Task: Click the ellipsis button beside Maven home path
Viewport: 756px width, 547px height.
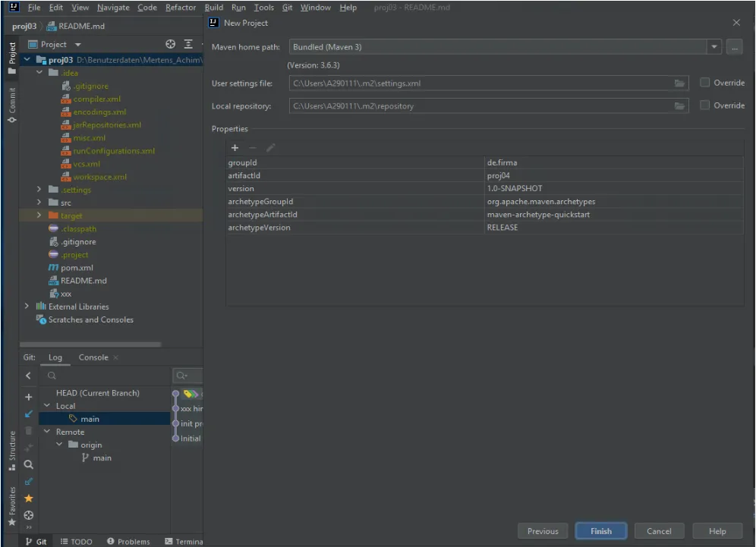Action: pyautogui.click(x=734, y=47)
